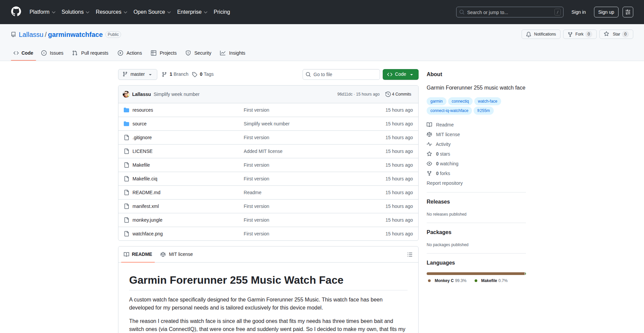This screenshot has width=644, height=333.
Task: Click Report repository link
Action: pos(444,183)
